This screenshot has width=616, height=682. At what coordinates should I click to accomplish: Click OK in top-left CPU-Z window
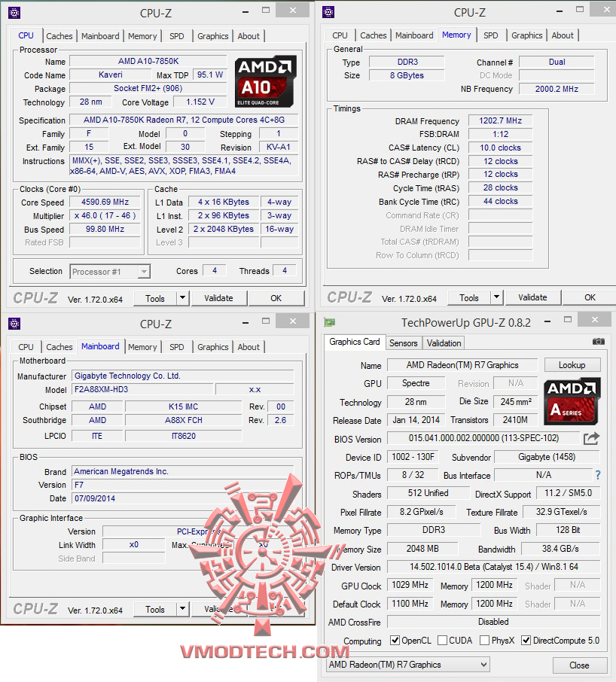tap(276, 298)
